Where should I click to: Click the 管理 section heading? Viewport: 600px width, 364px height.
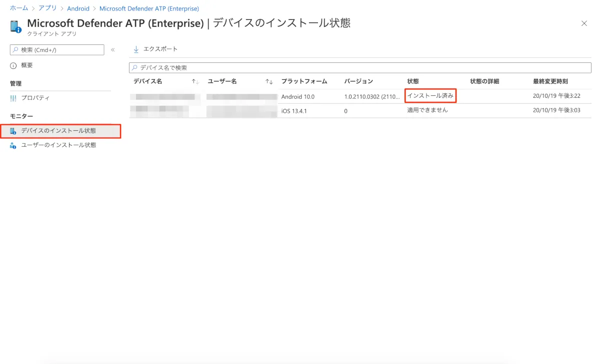[x=15, y=84]
